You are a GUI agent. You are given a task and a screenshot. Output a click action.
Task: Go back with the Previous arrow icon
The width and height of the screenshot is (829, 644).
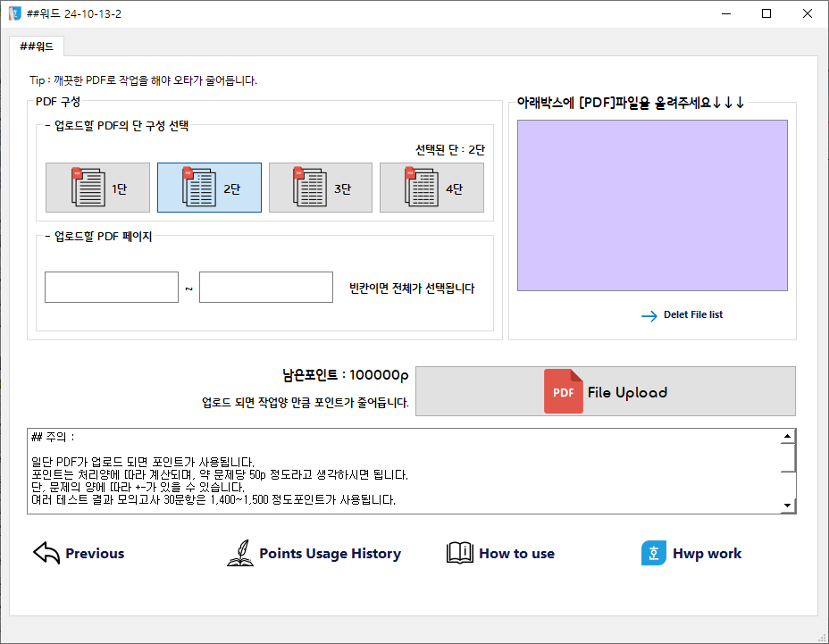pos(46,553)
